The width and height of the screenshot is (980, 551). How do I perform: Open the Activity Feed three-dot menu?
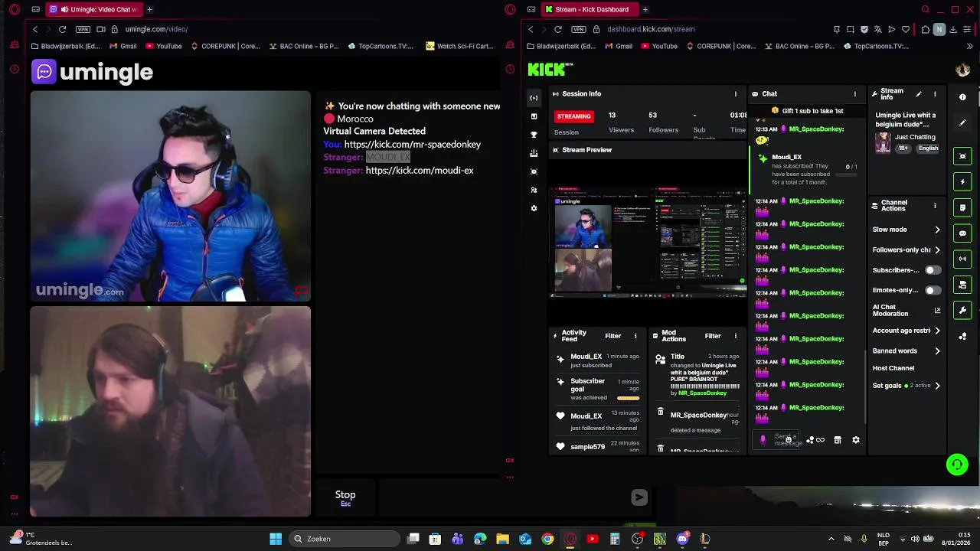(635, 336)
